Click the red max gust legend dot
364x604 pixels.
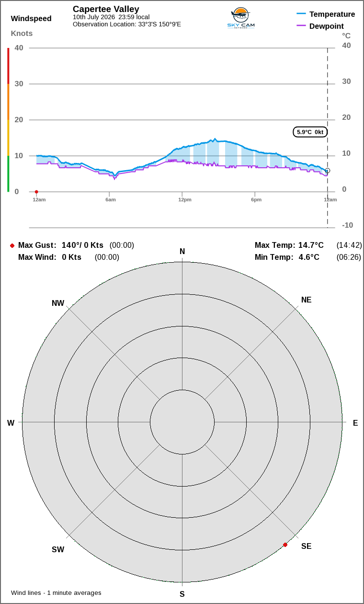12,245
